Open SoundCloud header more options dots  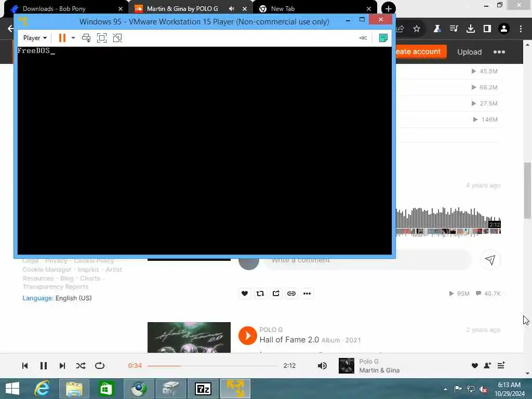(x=499, y=52)
